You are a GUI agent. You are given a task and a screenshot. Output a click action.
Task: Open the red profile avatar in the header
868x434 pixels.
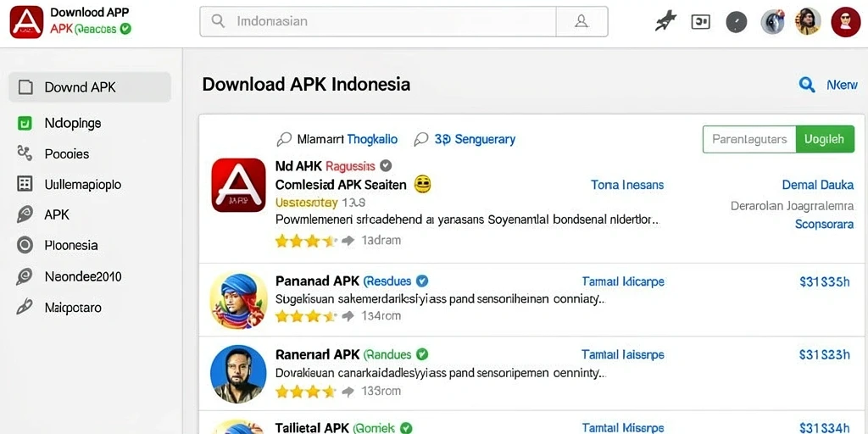click(x=845, y=22)
